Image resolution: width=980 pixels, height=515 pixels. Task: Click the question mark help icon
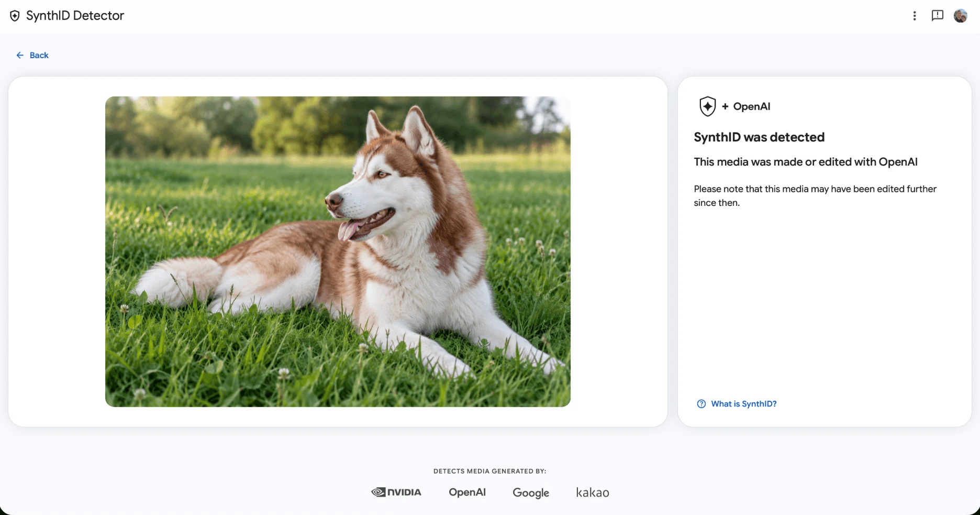701,404
